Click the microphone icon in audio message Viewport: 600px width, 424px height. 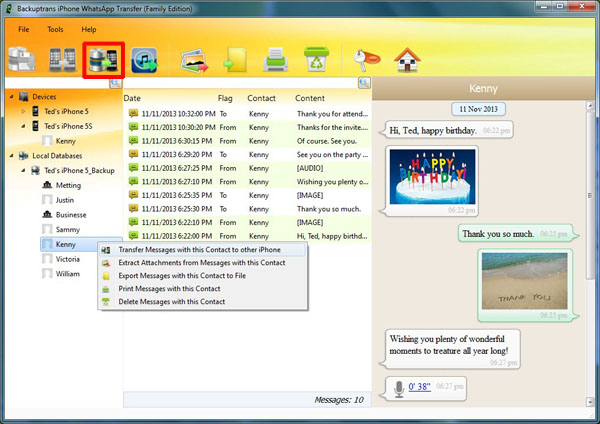[399, 389]
